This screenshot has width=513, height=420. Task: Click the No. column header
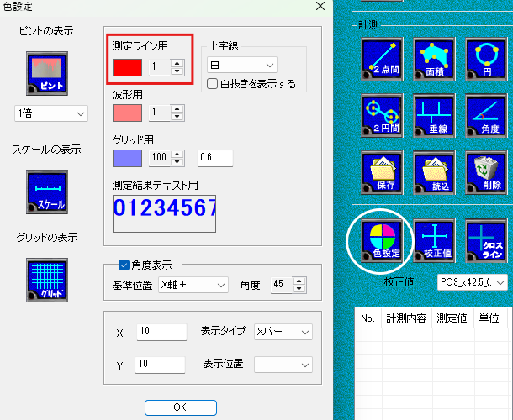click(x=368, y=318)
